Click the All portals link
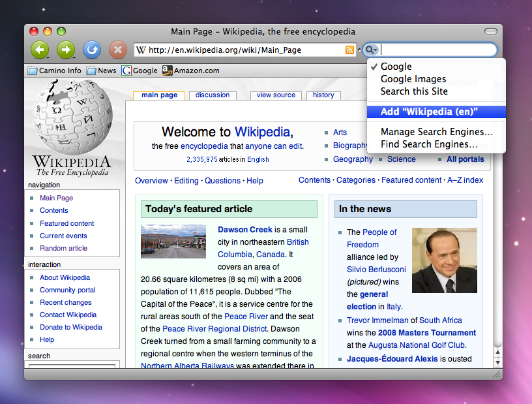Image resolution: width=532 pixels, height=404 pixels. pos(465,159)
